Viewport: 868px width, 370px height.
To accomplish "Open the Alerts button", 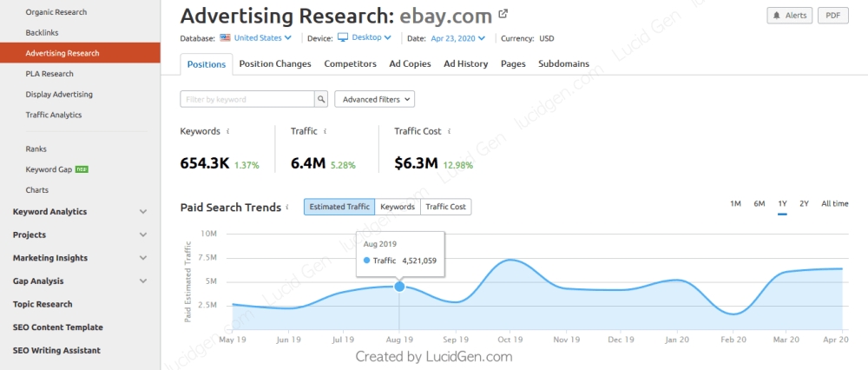I will [790, 16].
